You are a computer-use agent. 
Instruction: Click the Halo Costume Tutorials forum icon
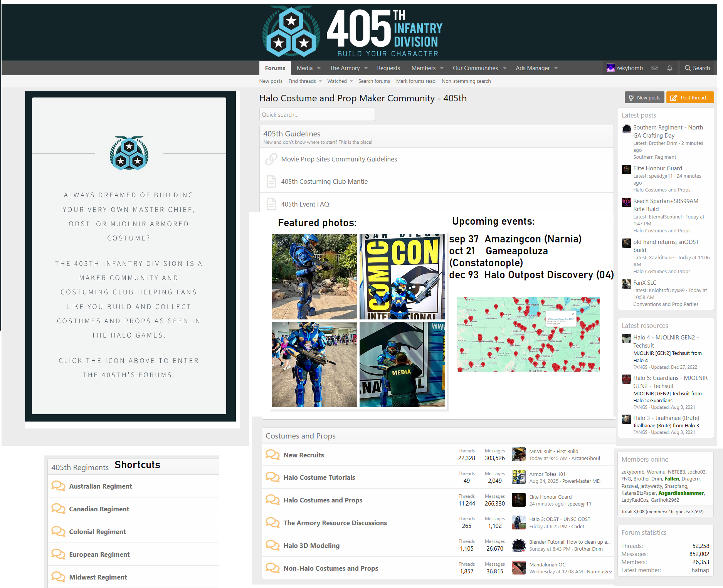pos(272,477)
